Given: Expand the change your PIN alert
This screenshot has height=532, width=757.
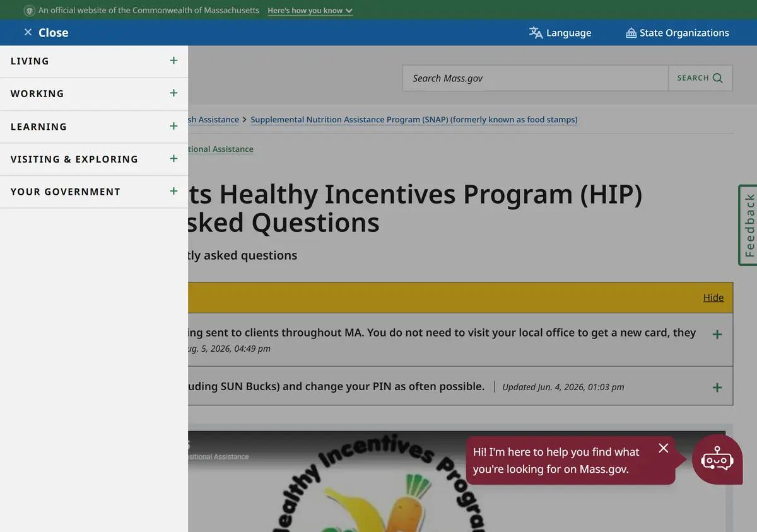Looking at the screenshot, I should 717,387.
